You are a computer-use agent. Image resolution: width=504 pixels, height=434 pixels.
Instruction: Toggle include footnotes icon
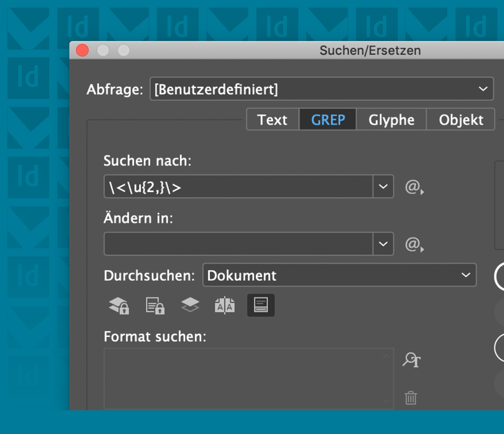[x=261, y=305]
